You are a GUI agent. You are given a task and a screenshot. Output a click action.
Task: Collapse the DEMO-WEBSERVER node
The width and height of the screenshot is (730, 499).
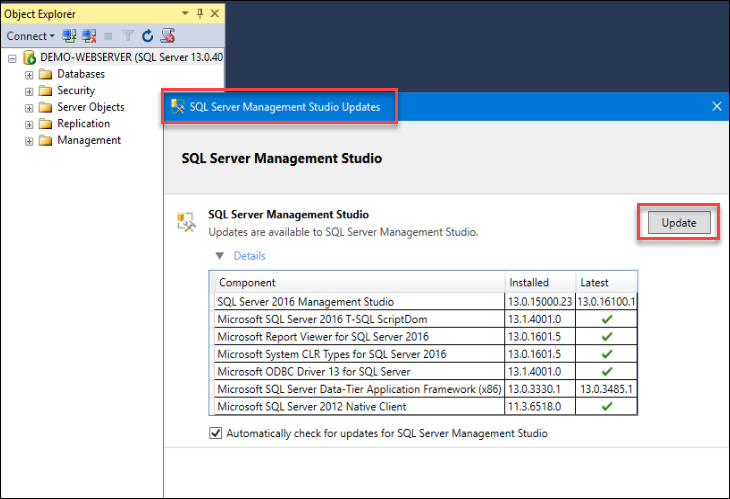pyautogui.click(x=13, y=58)
